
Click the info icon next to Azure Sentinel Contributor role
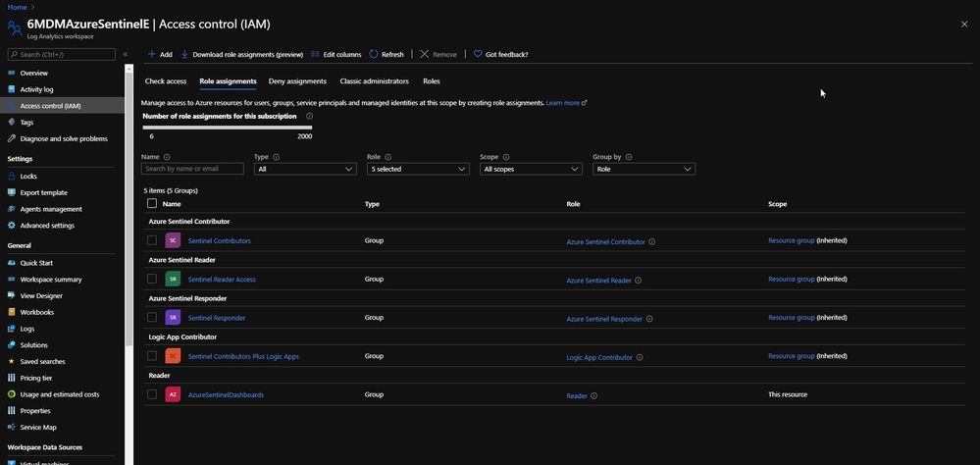coord(652,241)
